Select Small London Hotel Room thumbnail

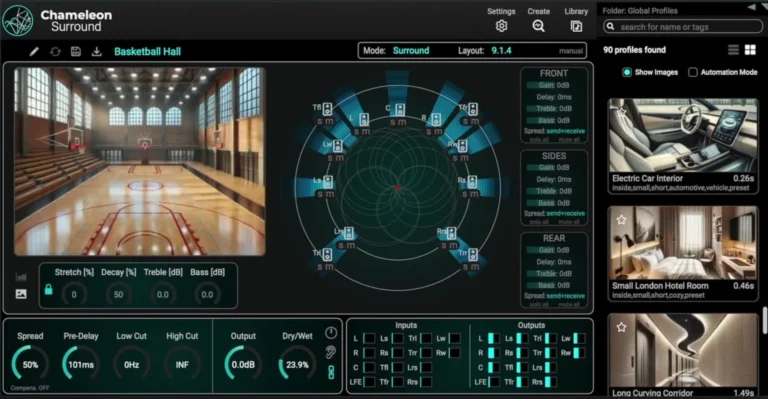(683, 243)
